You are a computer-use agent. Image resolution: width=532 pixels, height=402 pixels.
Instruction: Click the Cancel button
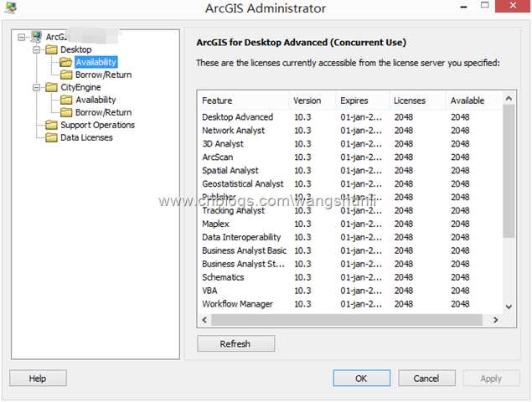click(x=426, y=379)
